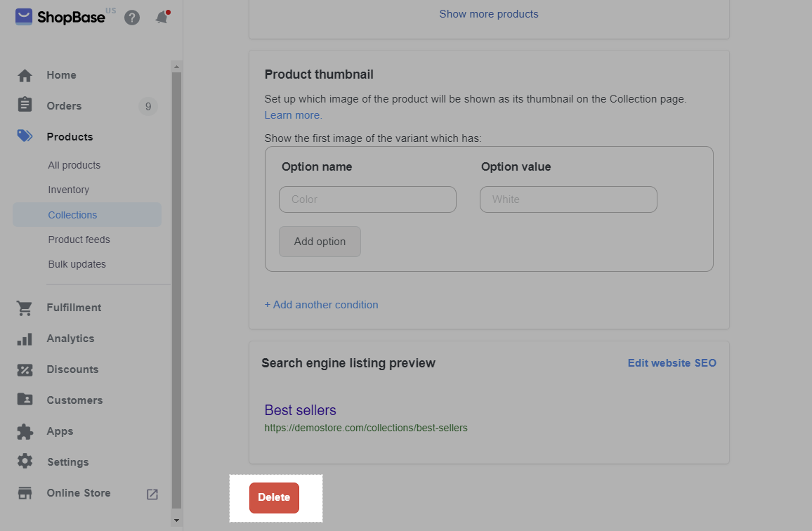Go to Inventory in the sidebar
The height and width of the screenshot is (531, 812).
tap(68, 190)
